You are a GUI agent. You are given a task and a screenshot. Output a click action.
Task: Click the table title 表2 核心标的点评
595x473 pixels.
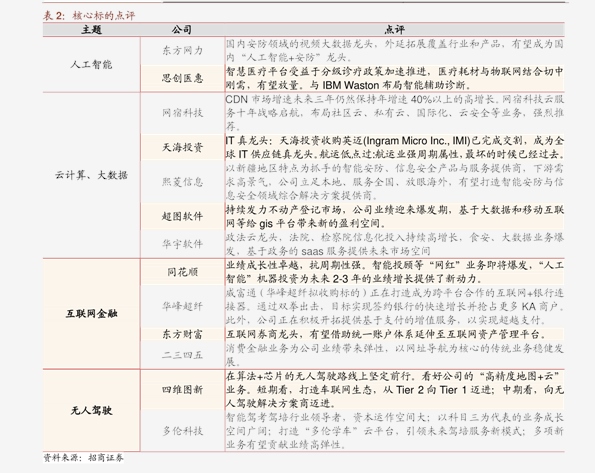click(89, 16)
